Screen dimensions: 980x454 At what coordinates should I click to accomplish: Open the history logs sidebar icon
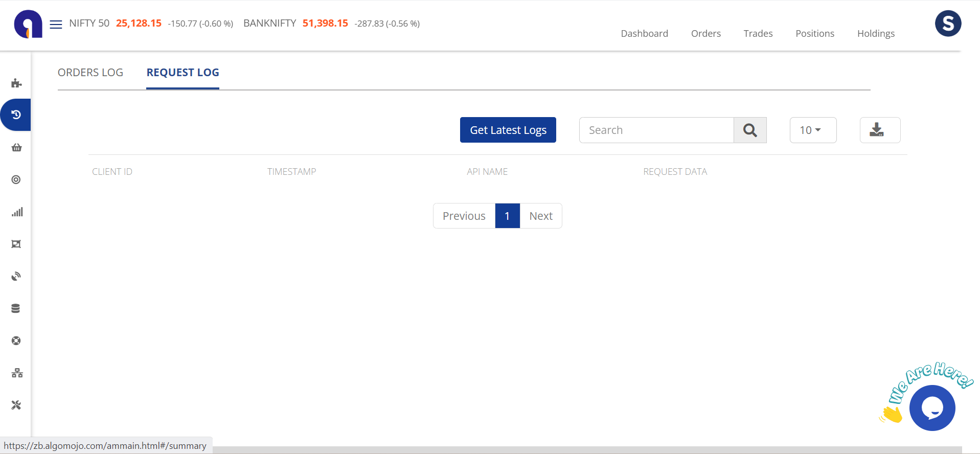(16, 115)
